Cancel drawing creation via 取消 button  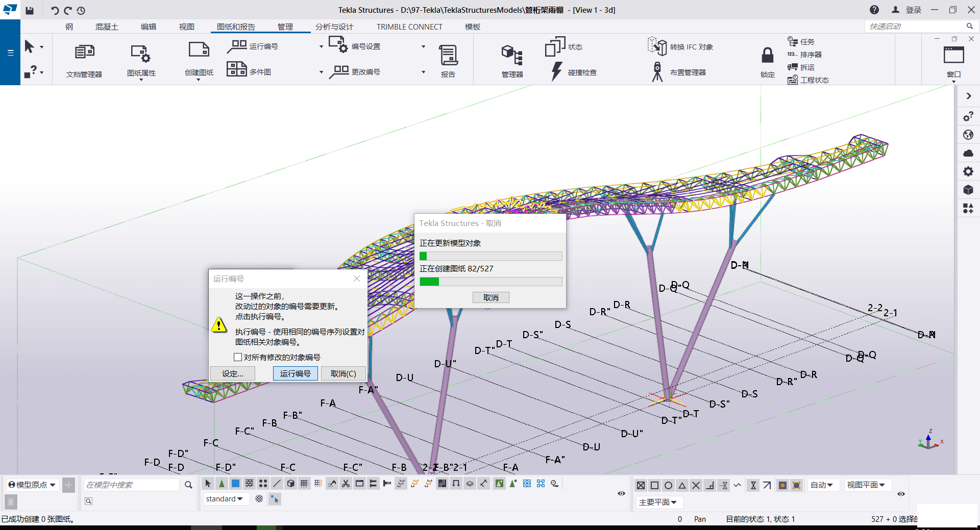pyautogui.click(x=491, y=297)
